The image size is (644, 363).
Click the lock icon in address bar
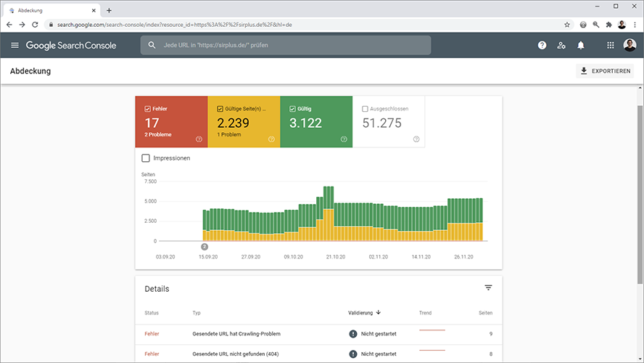[51, 25]
